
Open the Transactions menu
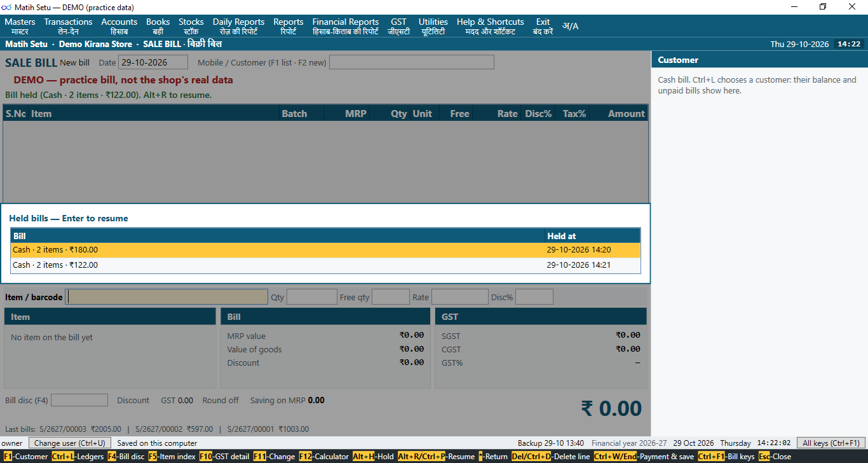point(68,26)
